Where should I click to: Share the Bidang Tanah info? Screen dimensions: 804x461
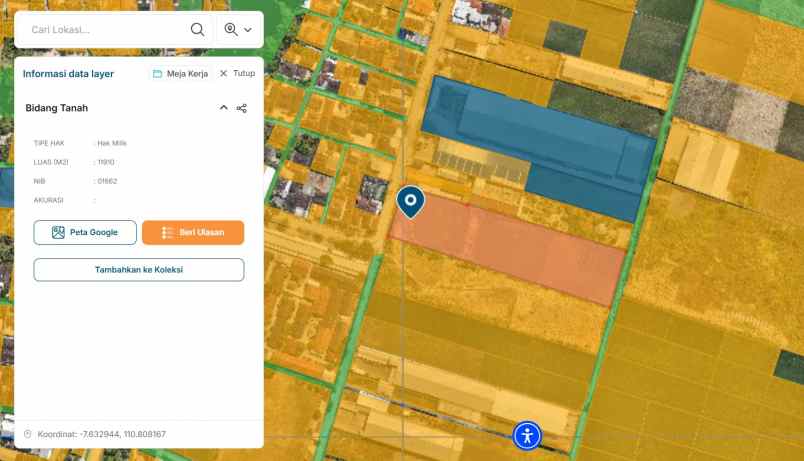click(242, 108)
